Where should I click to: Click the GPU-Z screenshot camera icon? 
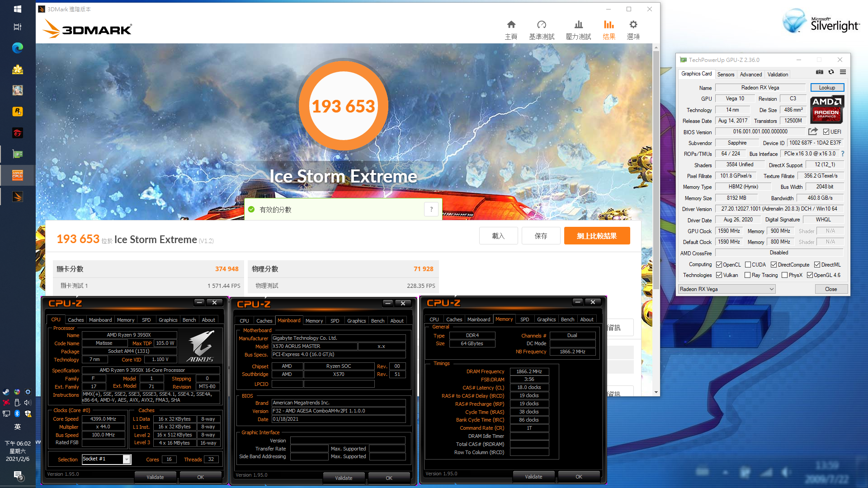coord(819,72)
